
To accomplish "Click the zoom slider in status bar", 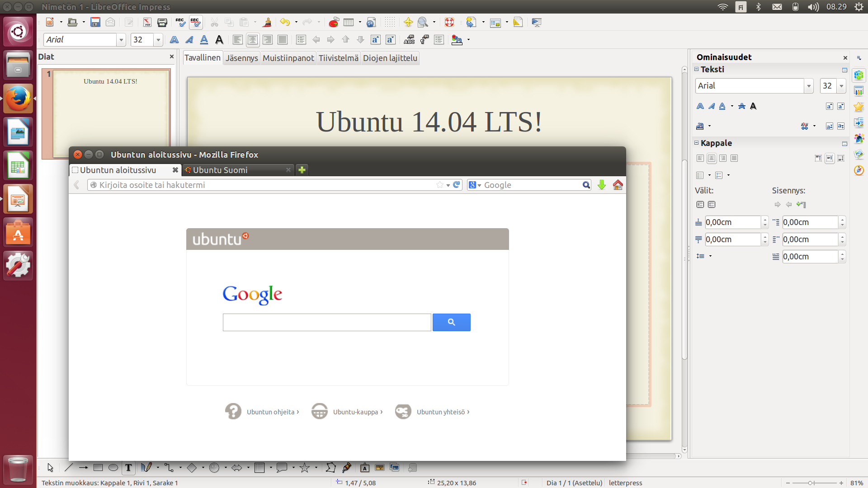I will (811, 483).
